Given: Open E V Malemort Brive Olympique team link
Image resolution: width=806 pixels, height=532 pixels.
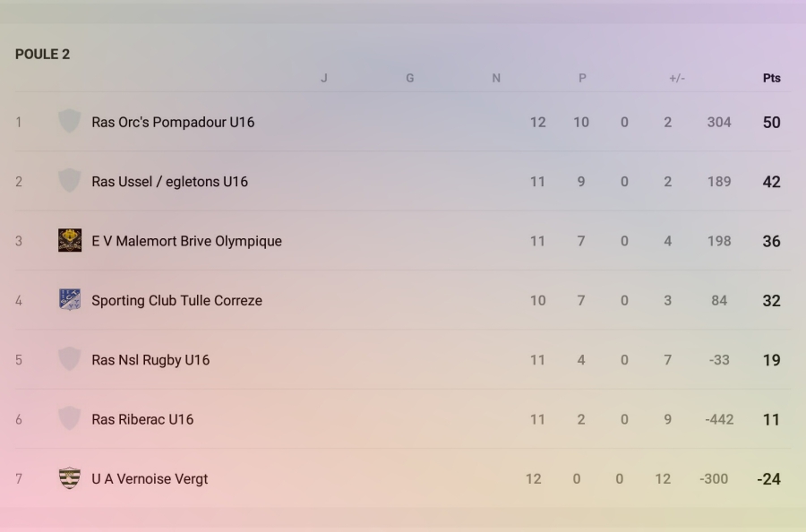Looking at the screenshot, I should tap(186, 241).
